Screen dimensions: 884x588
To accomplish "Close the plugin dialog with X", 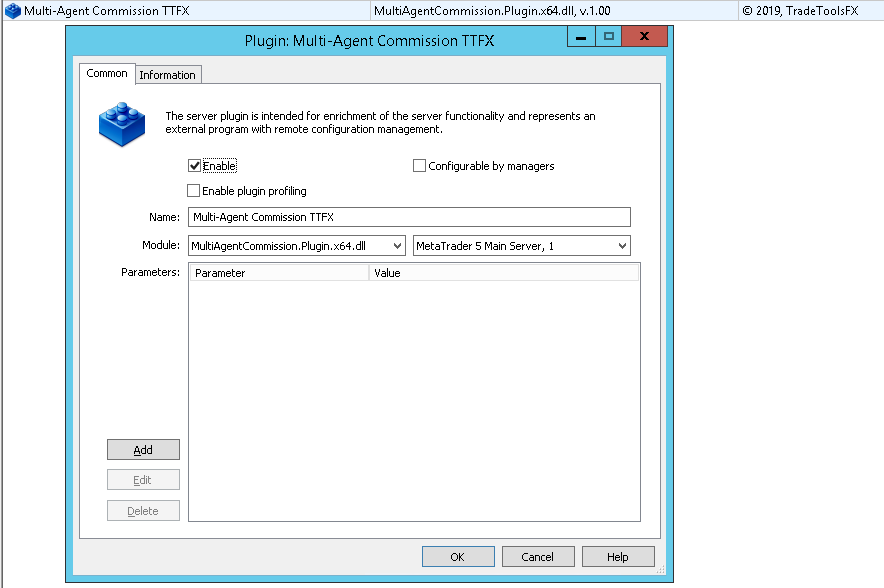I will (644, 37).
